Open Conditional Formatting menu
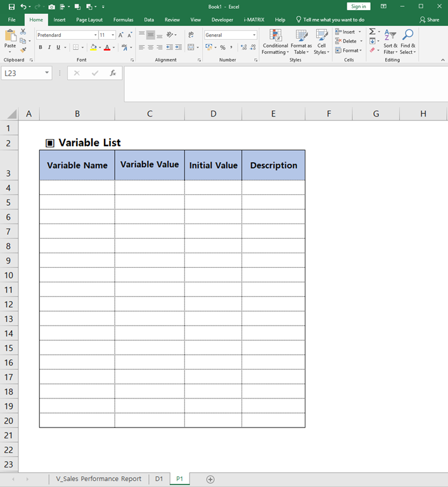Viewport: 448px width, 487px height. (275, 42)
